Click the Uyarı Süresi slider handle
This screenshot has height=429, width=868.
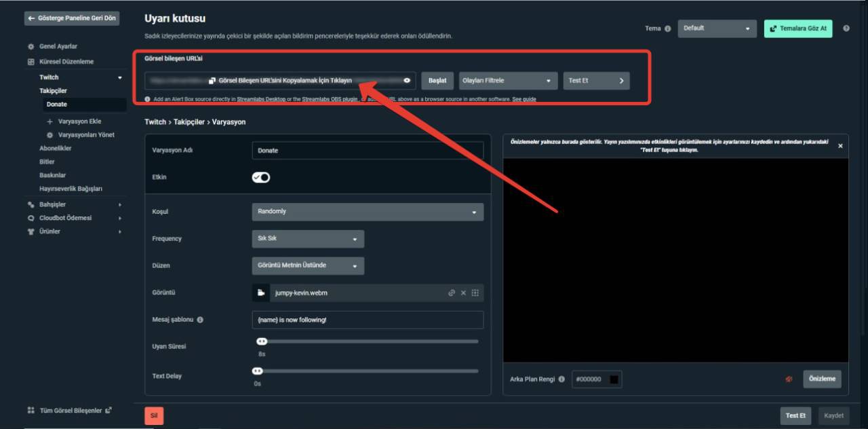pyautogui.click(x=261, y=341)
